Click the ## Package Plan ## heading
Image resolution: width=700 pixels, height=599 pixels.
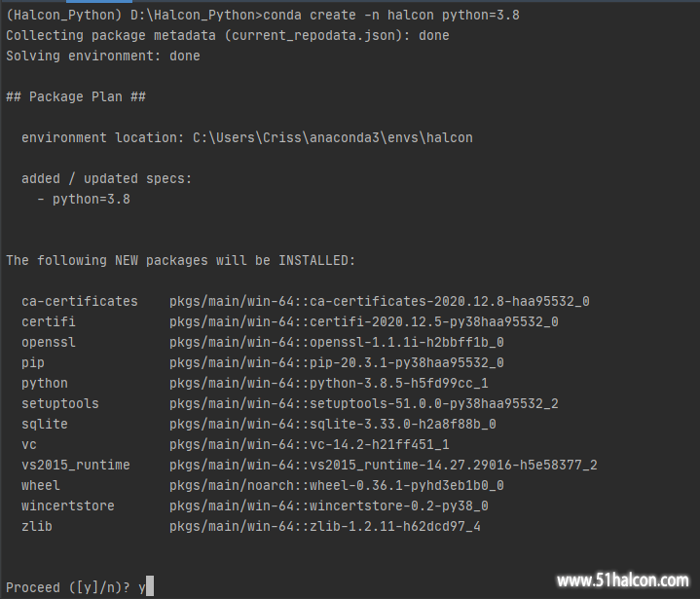coord(76,97)
